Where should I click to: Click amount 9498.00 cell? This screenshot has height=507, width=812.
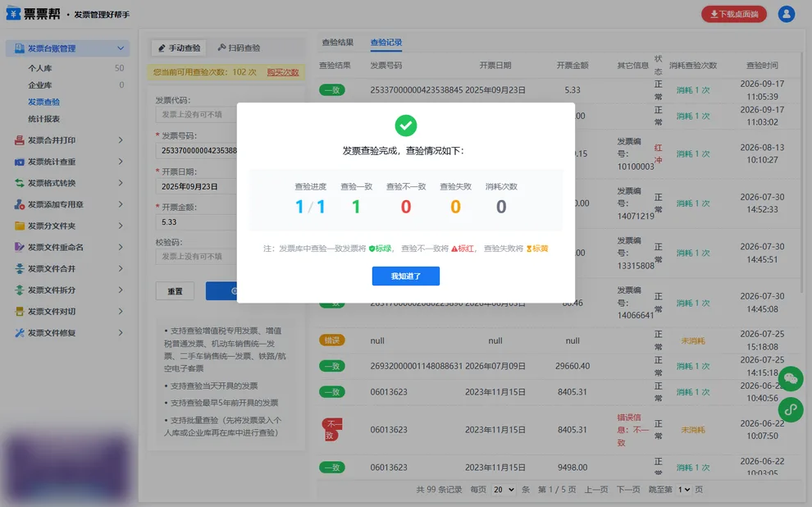coord(573,467)
